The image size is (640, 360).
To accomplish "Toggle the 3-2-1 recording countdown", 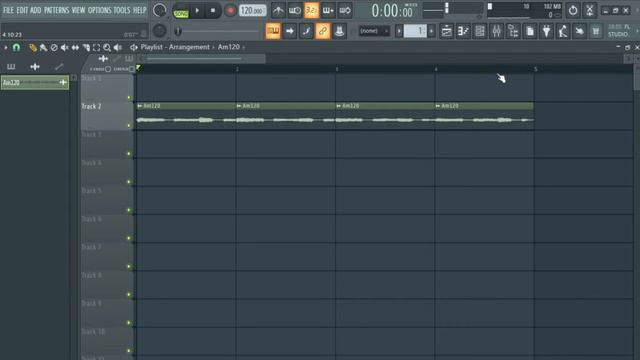I will click(311, 11).
